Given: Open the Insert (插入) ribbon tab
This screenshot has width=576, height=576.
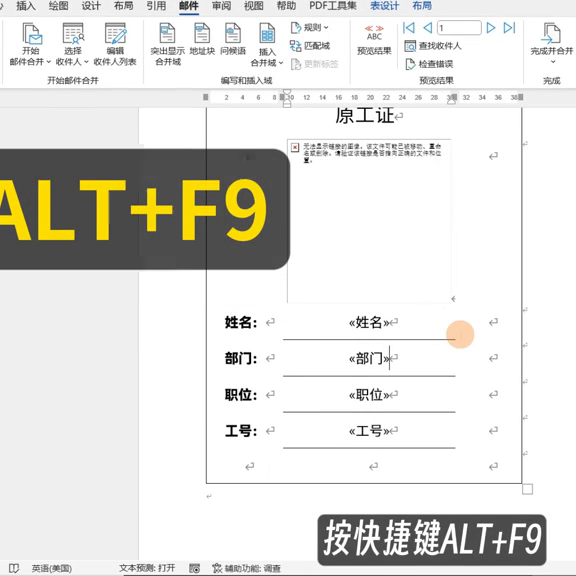Looking at the screenshot, I should pos(26,6).
